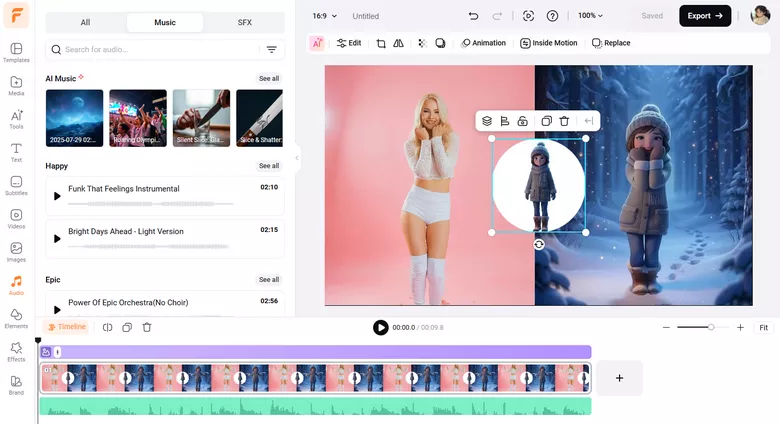Click the timeline zoom slider handle
The width and height of the screenshot is (780, 424).
coord(711,327)
